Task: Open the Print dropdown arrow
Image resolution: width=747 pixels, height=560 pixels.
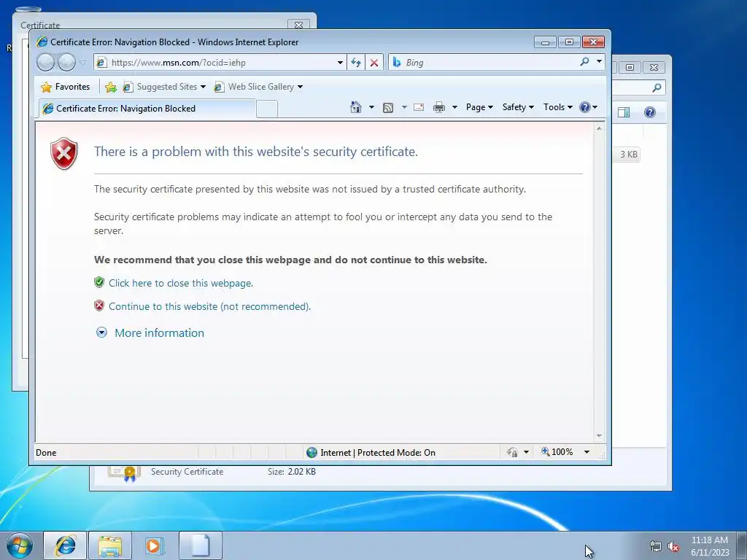Action: click(454, 107)
